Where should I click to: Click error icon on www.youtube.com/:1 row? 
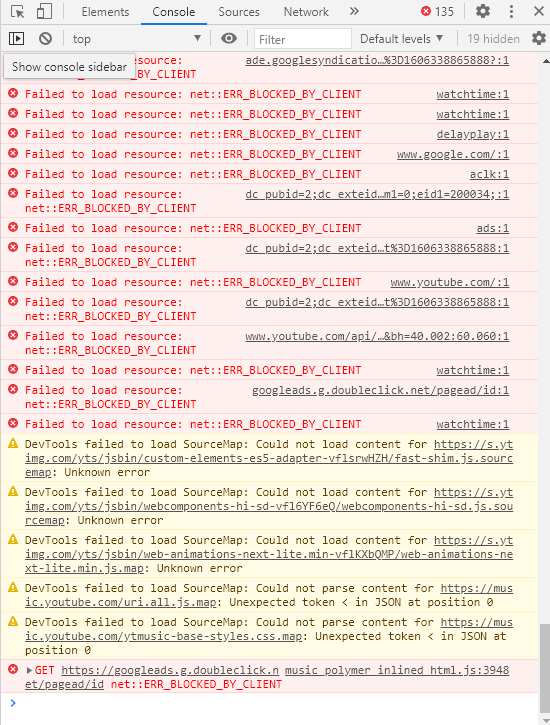click(x=13, y=281)
